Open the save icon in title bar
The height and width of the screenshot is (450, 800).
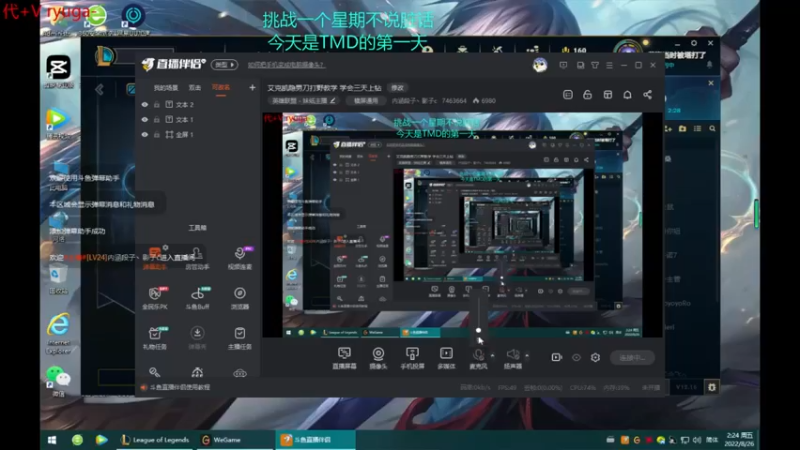[x=581, y=65]
